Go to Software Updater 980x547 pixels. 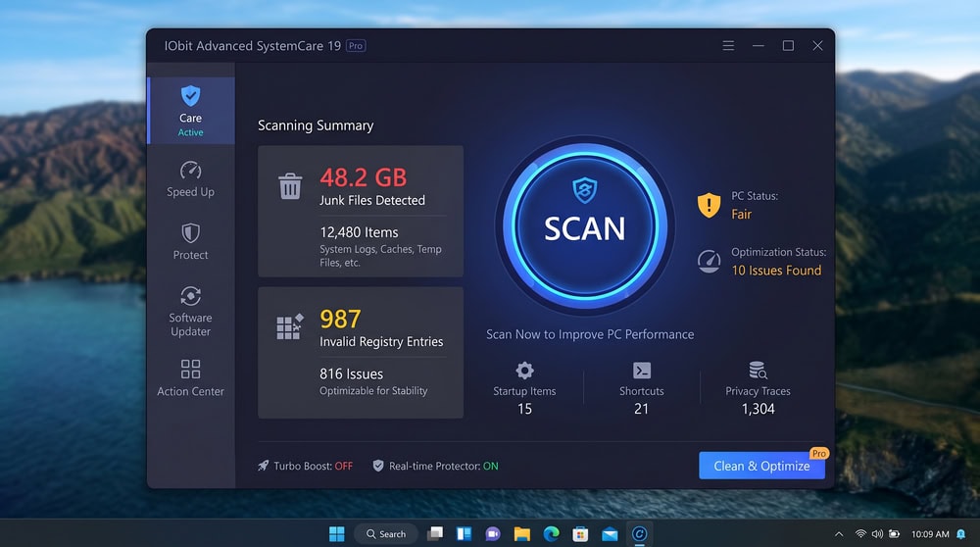point(191,312)
